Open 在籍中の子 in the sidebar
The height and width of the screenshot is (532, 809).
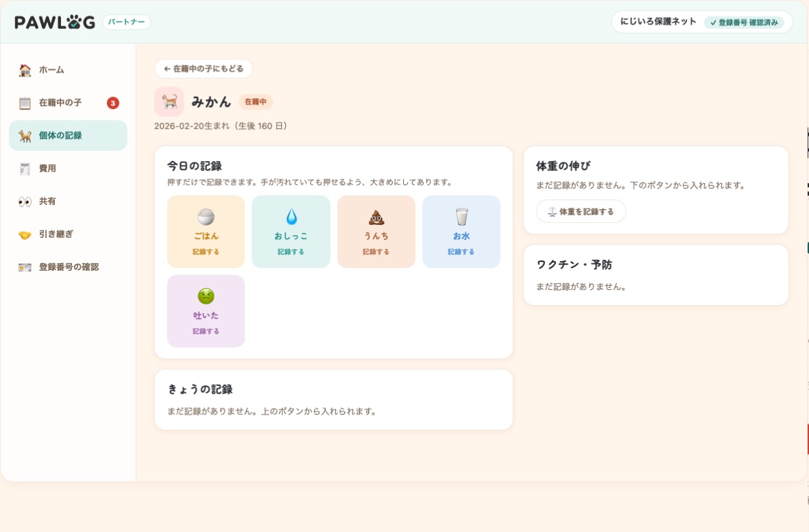[68, 103]
